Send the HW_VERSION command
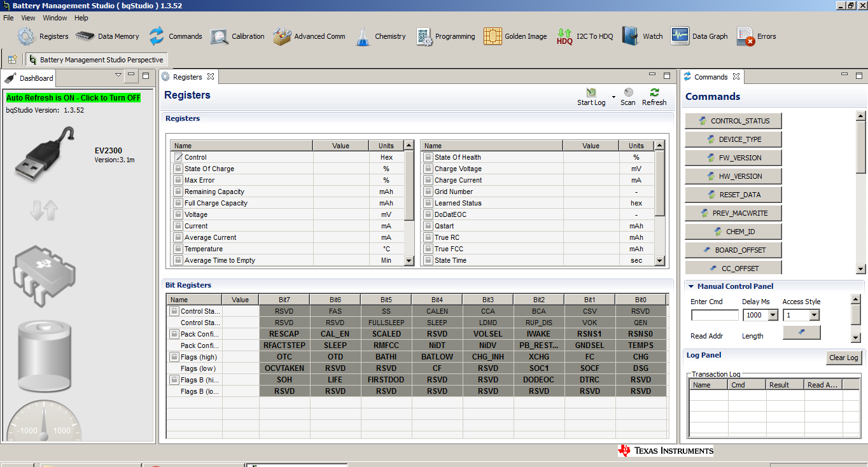Screen dimensions: 868x467 point(733,176)
